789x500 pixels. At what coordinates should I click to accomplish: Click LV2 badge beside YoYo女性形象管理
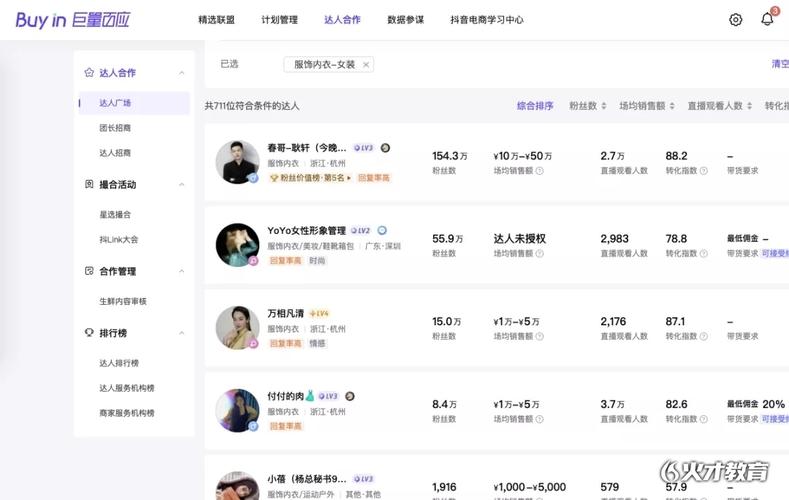coord(360,230)
